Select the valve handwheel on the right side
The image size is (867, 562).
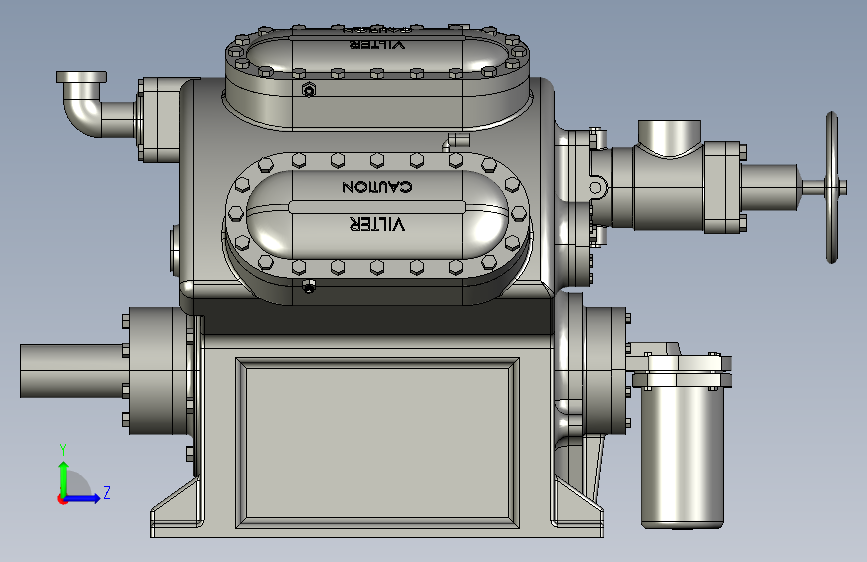[x=832, y=188]
